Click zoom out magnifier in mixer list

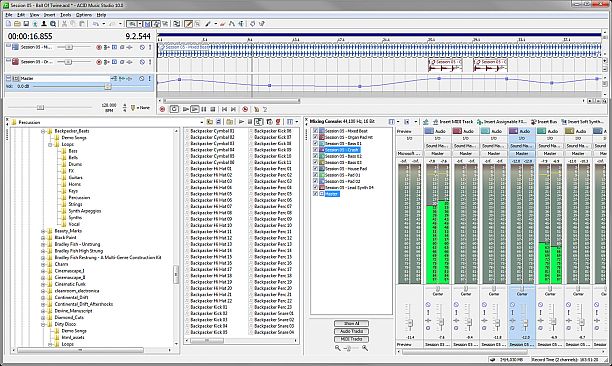(x=338, y=348)
